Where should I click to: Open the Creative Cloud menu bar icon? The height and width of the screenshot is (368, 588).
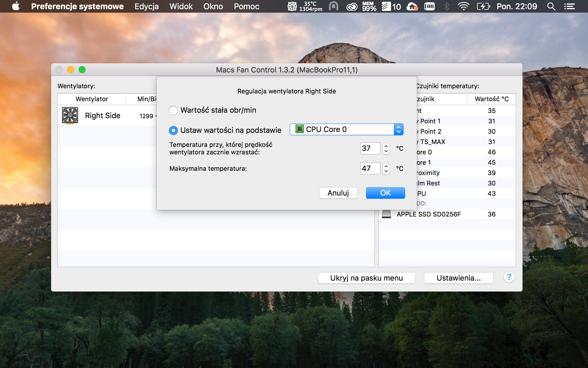[x=352, y=6]
